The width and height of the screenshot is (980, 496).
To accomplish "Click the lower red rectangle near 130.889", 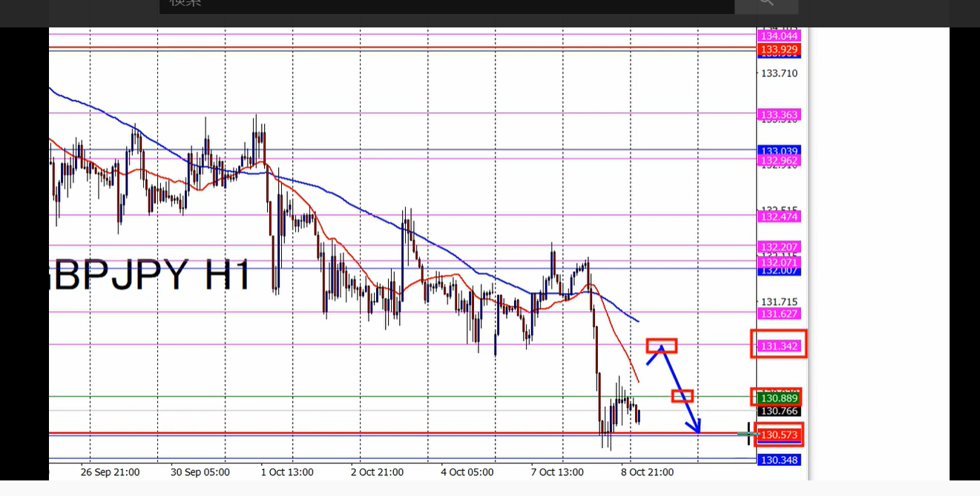I will point(683,396).
